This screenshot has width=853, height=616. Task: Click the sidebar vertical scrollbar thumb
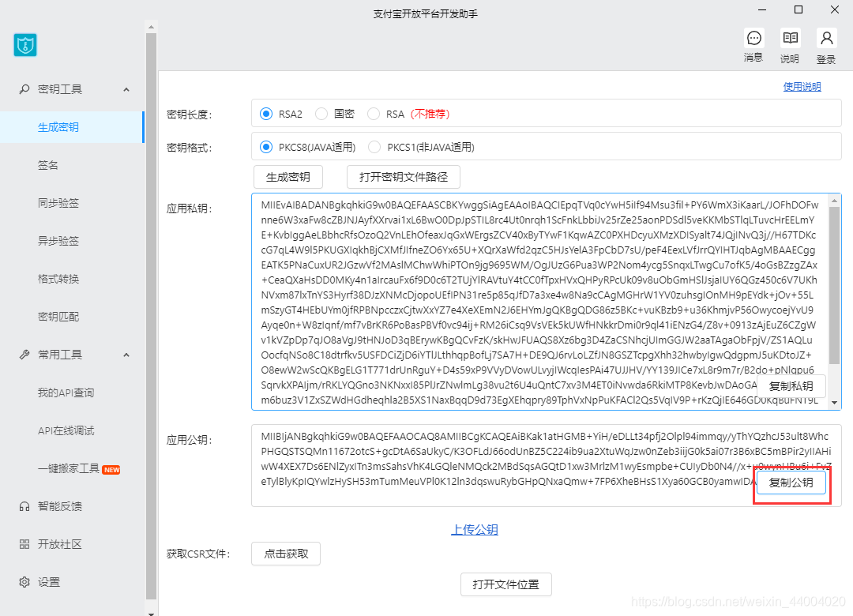click(151, 317)
